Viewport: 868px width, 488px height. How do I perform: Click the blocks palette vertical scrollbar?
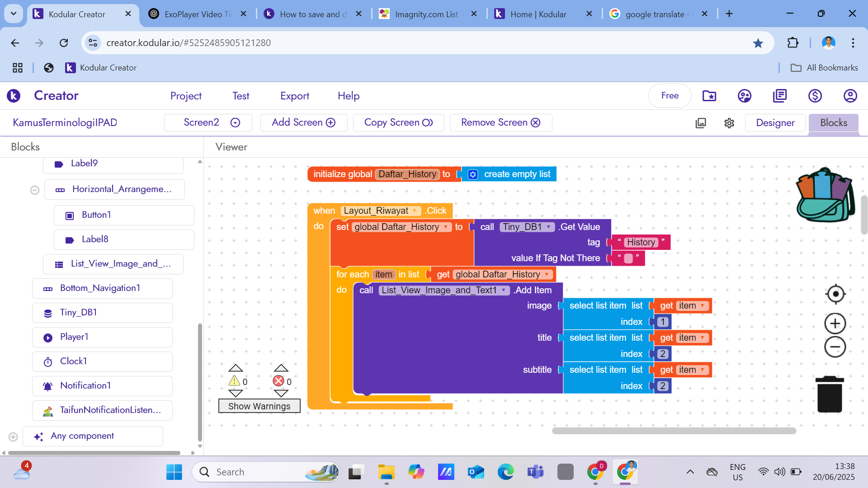(200, 382)
